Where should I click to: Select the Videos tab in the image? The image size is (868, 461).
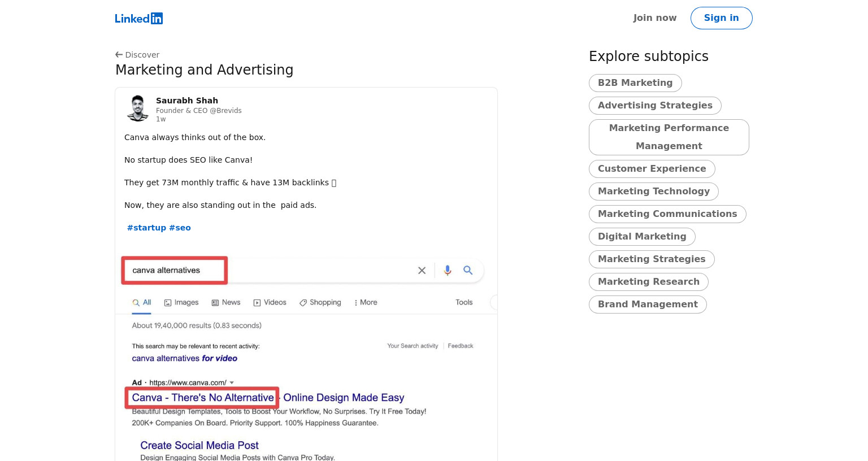pyautogui.click(x=270, y=303)
